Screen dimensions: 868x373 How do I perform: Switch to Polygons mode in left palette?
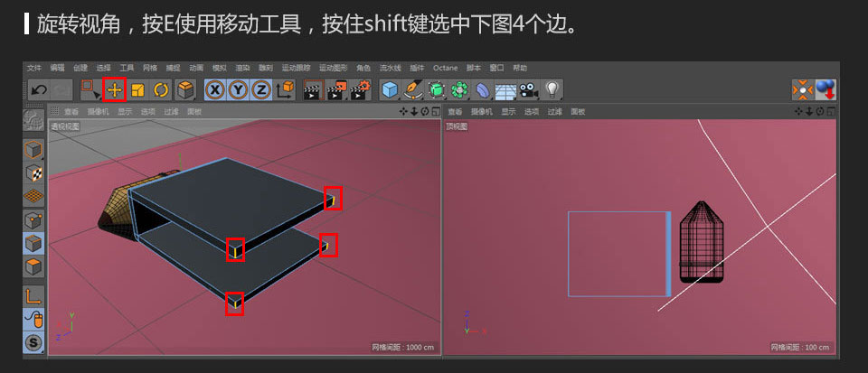click(x=33, y=266)
